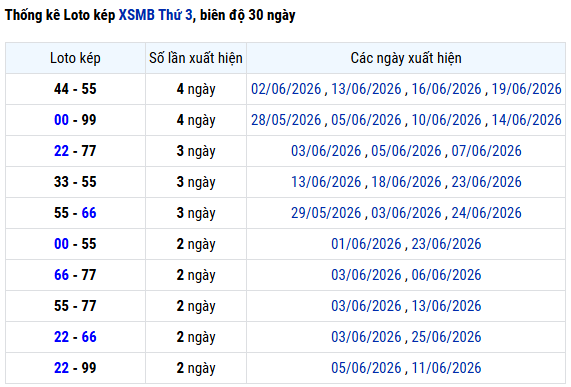Open date 18/06/2026 in 33 - 55 row
The image size is (571, 387).
pyautogui.click(x=406, y=182)
